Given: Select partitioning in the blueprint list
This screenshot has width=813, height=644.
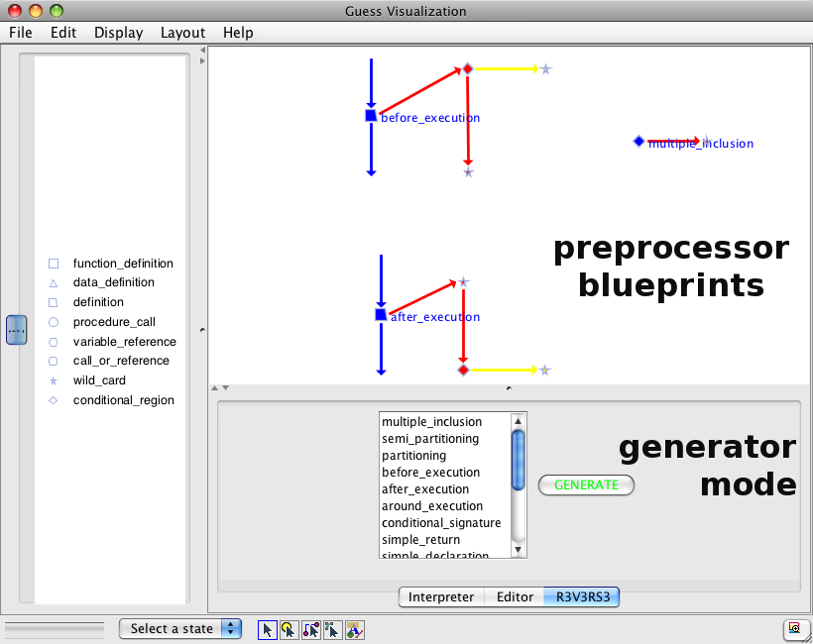Looking at the screenshot, I should pyautogui.click(x=413, y=456).
